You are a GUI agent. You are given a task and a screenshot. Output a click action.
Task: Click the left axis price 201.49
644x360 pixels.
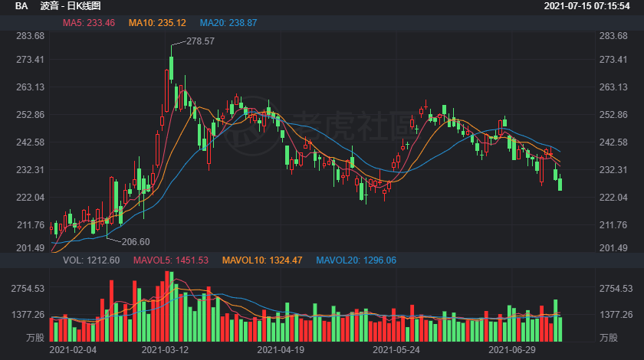(31, 248)
